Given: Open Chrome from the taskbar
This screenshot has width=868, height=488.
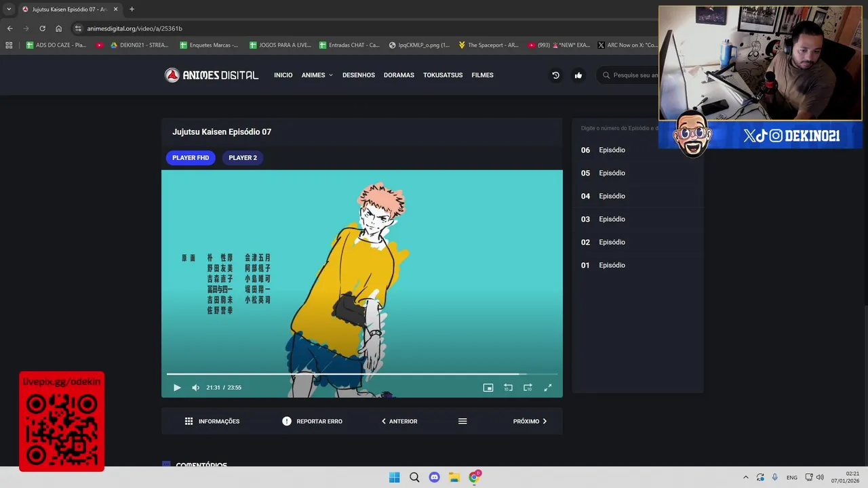Looking at the screenshot, I should pyautogui.click(x=475, y=477).
